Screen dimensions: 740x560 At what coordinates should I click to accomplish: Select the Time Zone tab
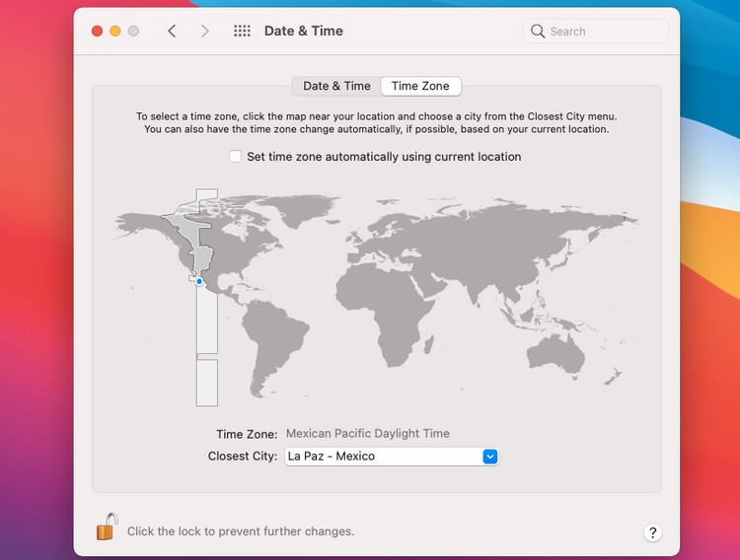click(420, 86)
